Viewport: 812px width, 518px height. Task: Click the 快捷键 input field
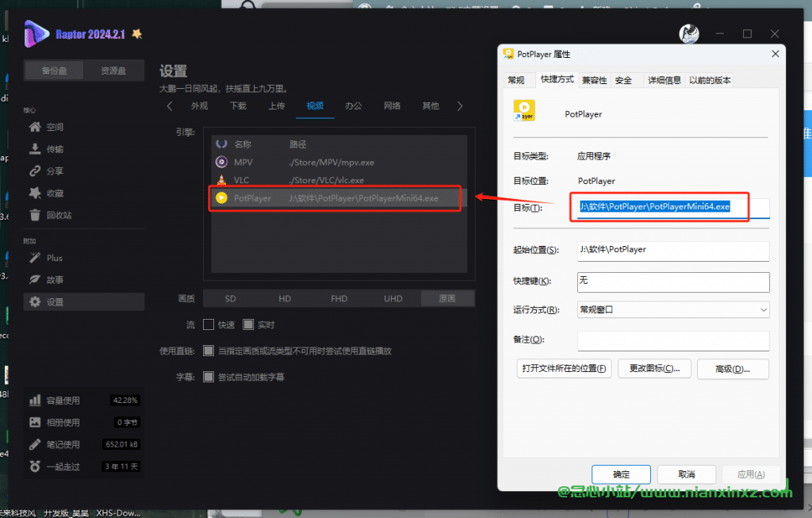[673, 282]
